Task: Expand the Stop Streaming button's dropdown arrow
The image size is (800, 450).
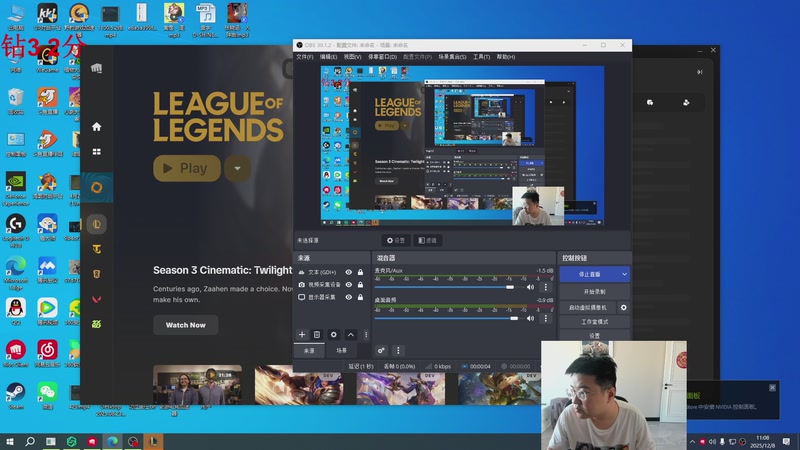Action: click(x=624, y=274)
